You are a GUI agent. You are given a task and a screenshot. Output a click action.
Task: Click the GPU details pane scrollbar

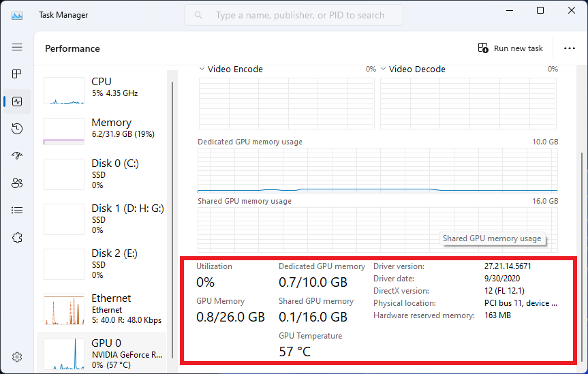click(x=582, y=256)
